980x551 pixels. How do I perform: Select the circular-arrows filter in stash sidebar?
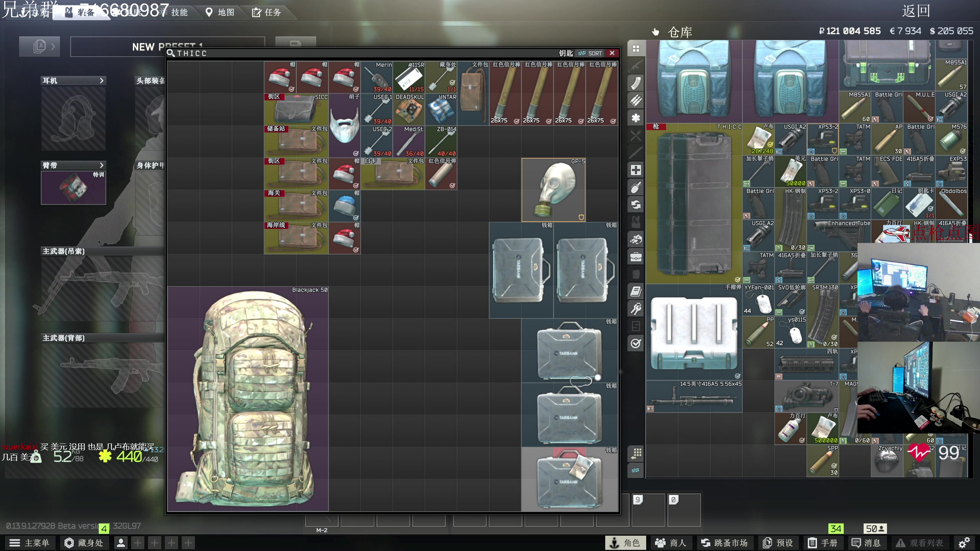[x=636, y=205]
